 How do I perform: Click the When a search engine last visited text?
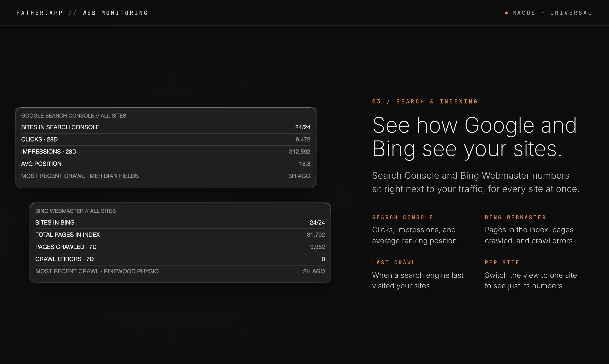[418, 280]
